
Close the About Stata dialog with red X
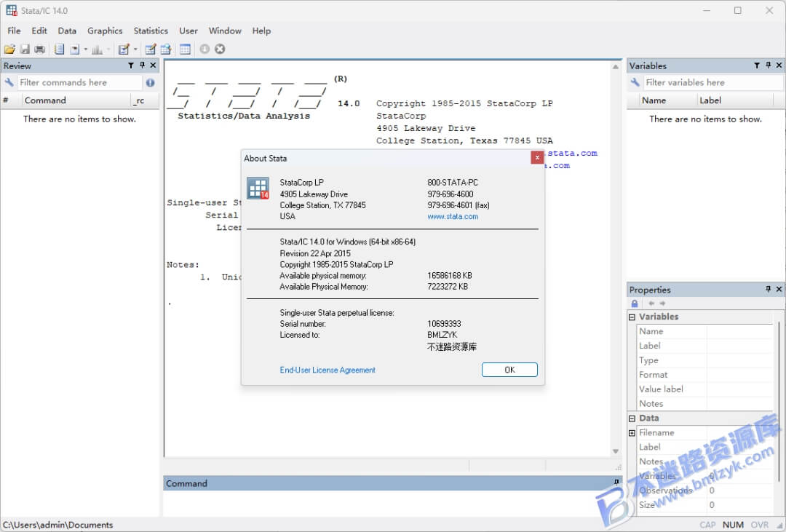point(537,157)
